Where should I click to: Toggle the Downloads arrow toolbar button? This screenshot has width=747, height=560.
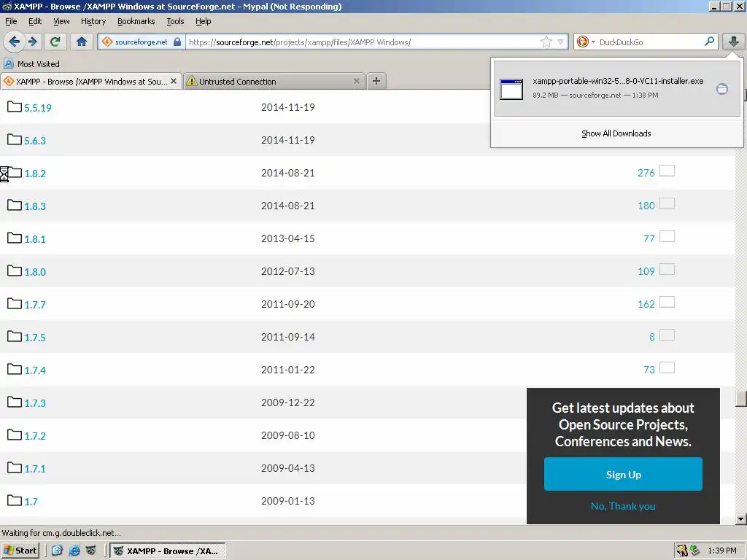click(x=734, y=42)
